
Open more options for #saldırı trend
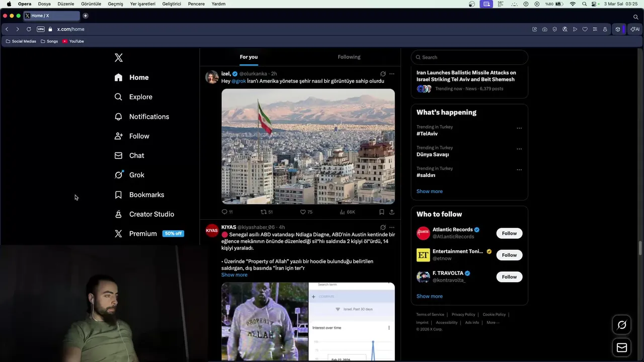click(519, 170)
